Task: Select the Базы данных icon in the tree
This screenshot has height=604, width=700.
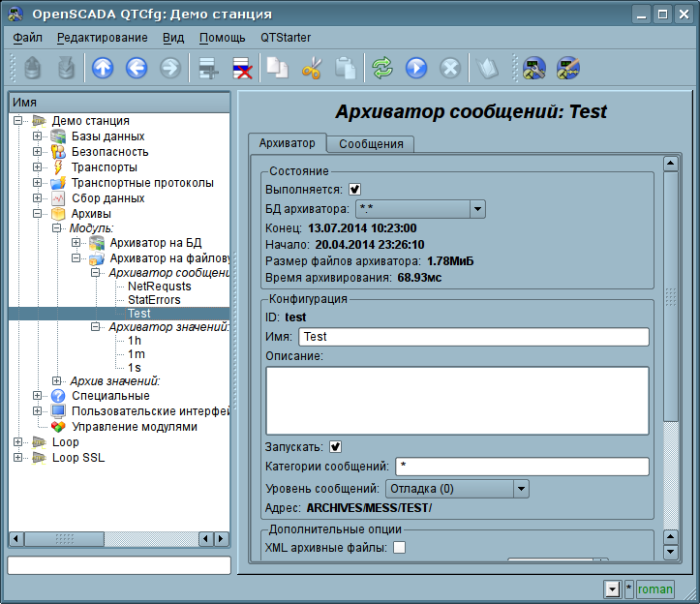Action: pyautogui.click(x=58, y=136)
